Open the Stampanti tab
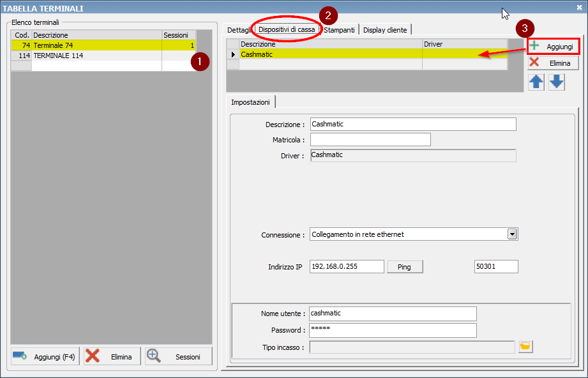The height and width of the screenshot is (378, 588). coord(340,30)
